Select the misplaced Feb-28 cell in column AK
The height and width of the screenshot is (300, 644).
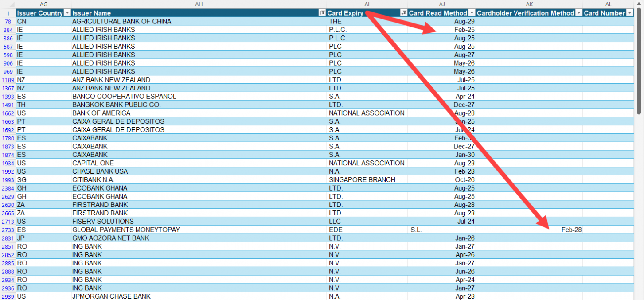[529, 230]
